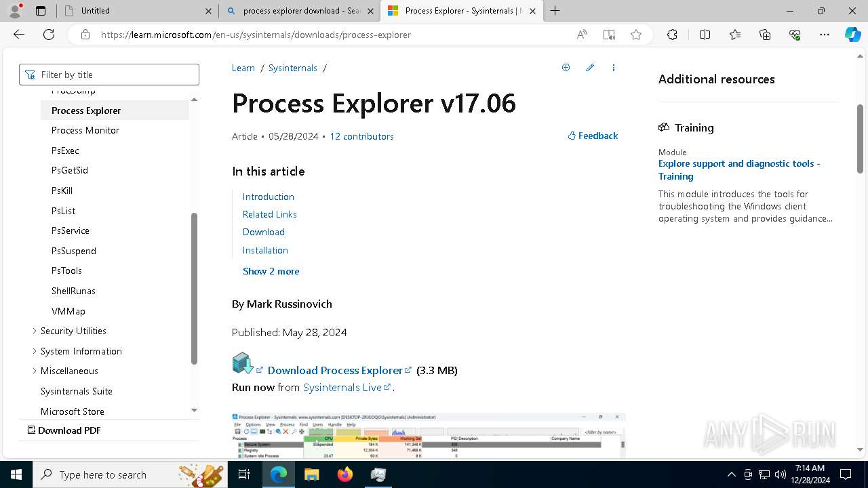Open the Windows Start menu
The width and height of the screenshot is (868, 488).
(x=16, y=474)
